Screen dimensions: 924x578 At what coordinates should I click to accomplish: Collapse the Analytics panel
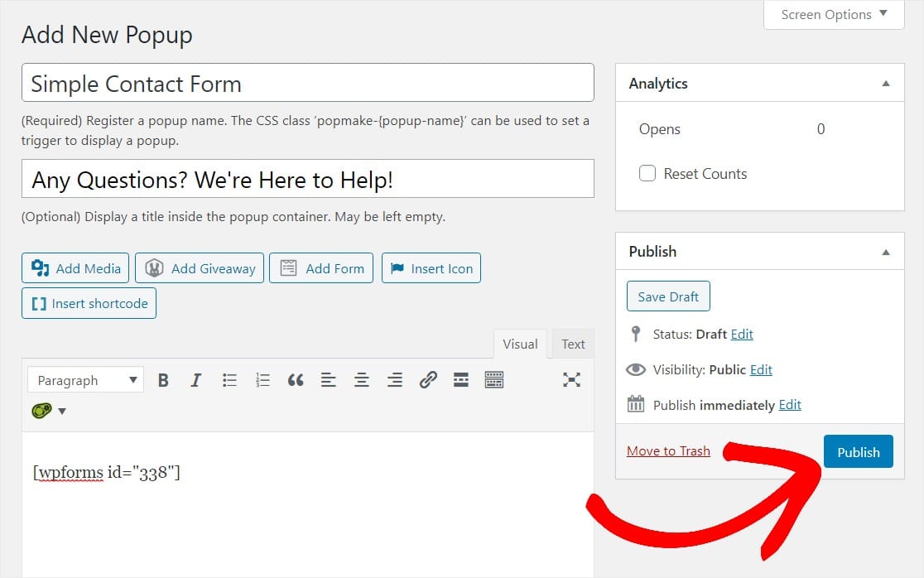coord(886,83)
